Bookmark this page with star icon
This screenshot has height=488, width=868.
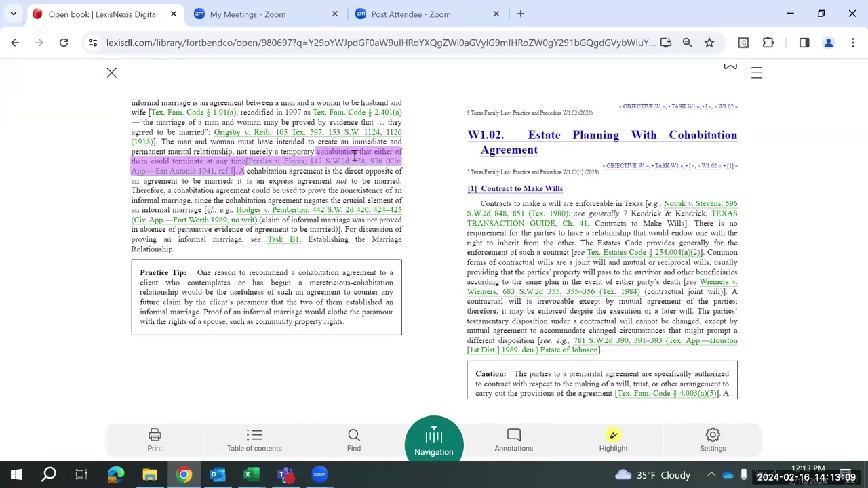pos(709,43)
